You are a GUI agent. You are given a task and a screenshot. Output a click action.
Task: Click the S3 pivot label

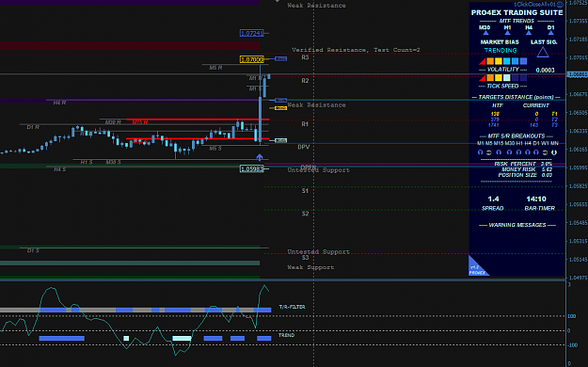[305, 258]
